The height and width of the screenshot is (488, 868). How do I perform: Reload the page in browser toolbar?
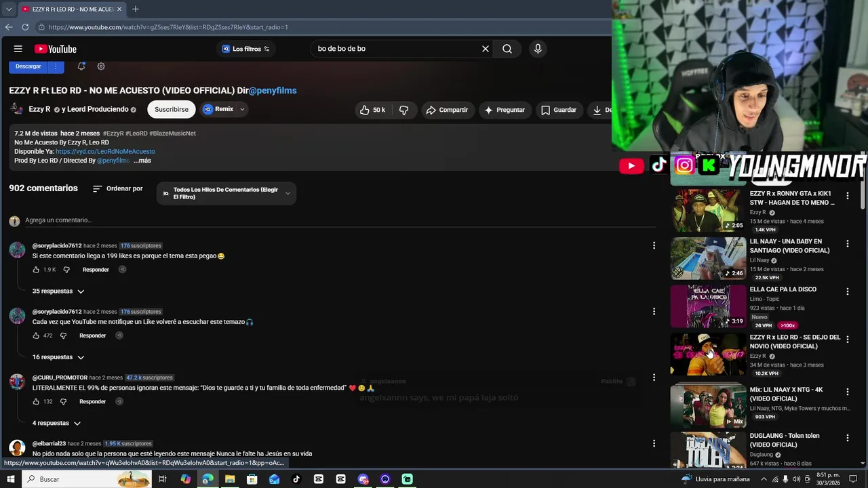[25, 27]
